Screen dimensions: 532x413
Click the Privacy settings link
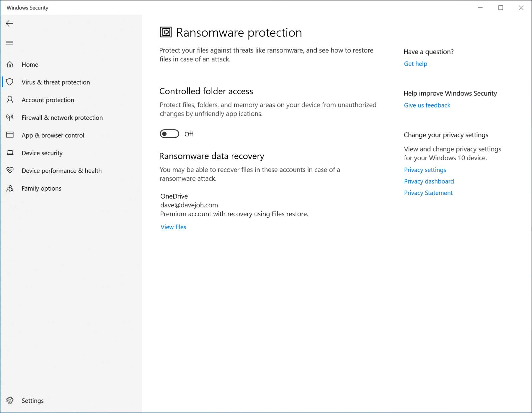click(425, 170)
